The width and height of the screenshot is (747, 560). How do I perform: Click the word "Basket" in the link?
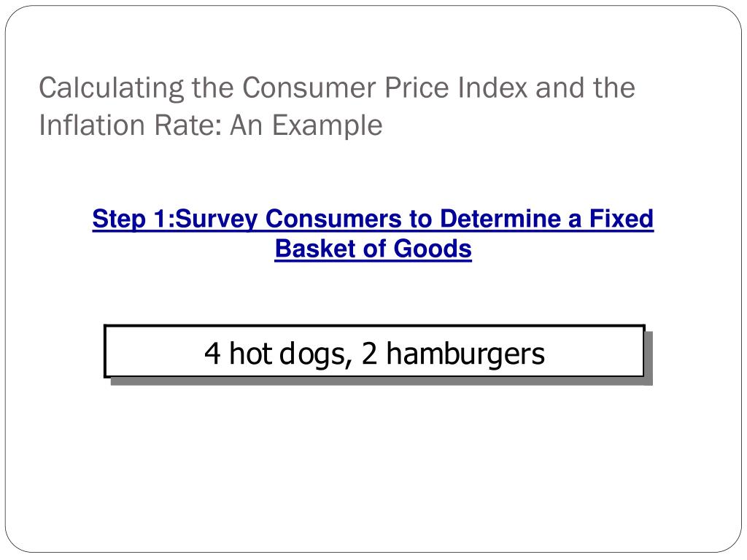[x=316, y=249]
